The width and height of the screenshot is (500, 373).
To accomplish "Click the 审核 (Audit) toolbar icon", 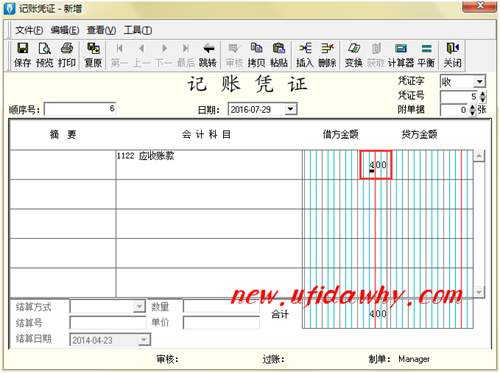I will [x=234, y=55].
